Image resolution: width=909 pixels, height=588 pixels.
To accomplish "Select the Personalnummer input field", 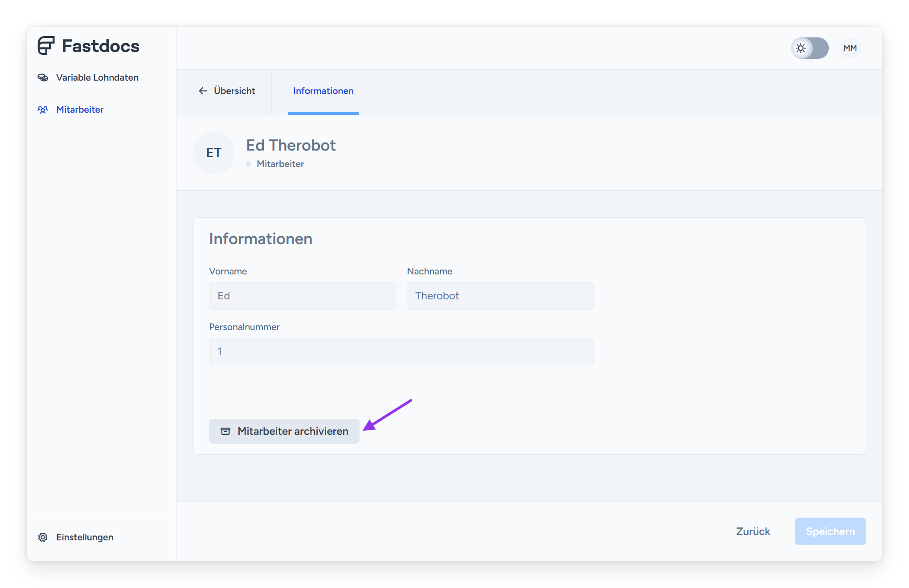I will pyautogui.click(x=401, y=351).
